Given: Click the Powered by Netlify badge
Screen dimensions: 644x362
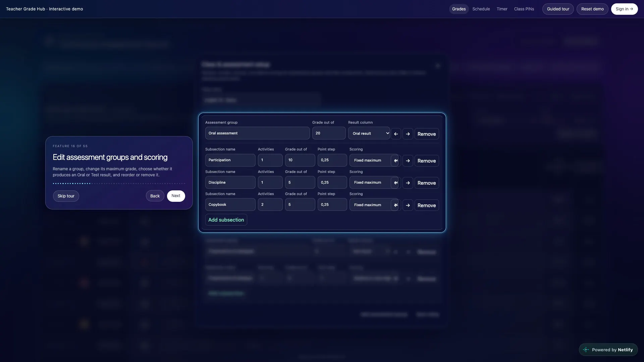Looking at the screenshot, I should [x=608, y=350].
